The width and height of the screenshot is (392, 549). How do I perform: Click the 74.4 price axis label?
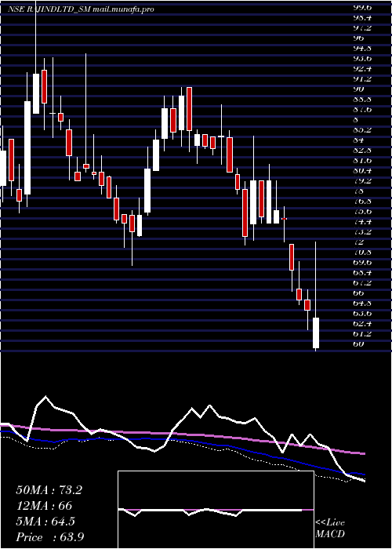(364, 222)
